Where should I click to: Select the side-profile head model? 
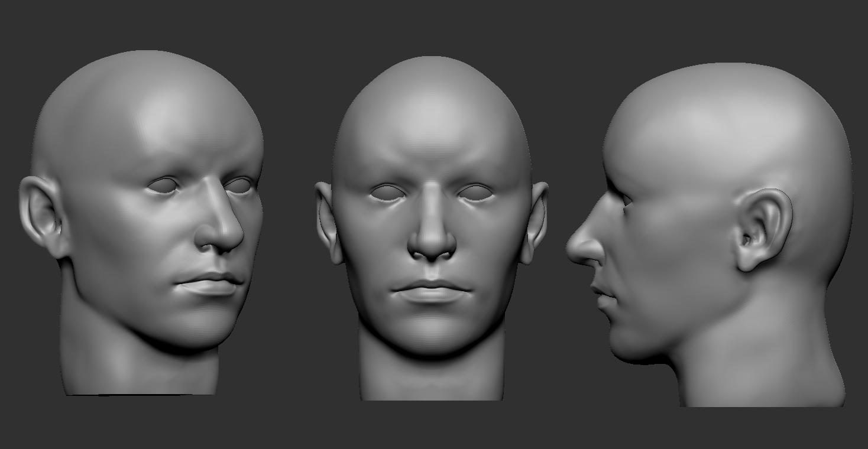click(x=710, y=235)
